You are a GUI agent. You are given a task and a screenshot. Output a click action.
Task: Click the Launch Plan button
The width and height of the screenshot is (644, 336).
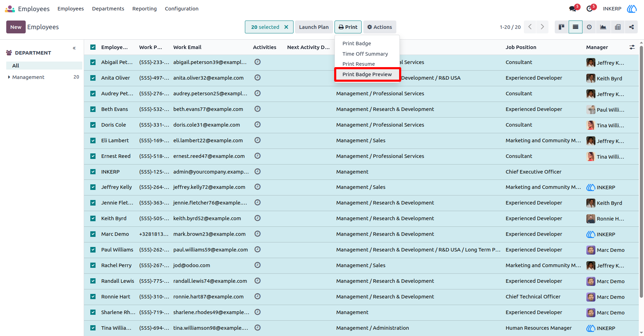pos(314,27)
